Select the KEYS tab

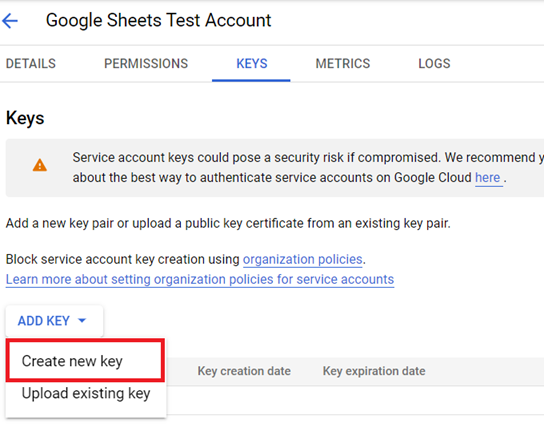[252, 63]
